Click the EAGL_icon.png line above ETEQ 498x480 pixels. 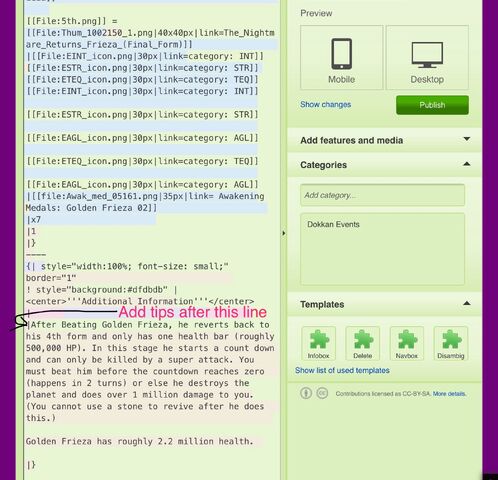tap(142, 138)
